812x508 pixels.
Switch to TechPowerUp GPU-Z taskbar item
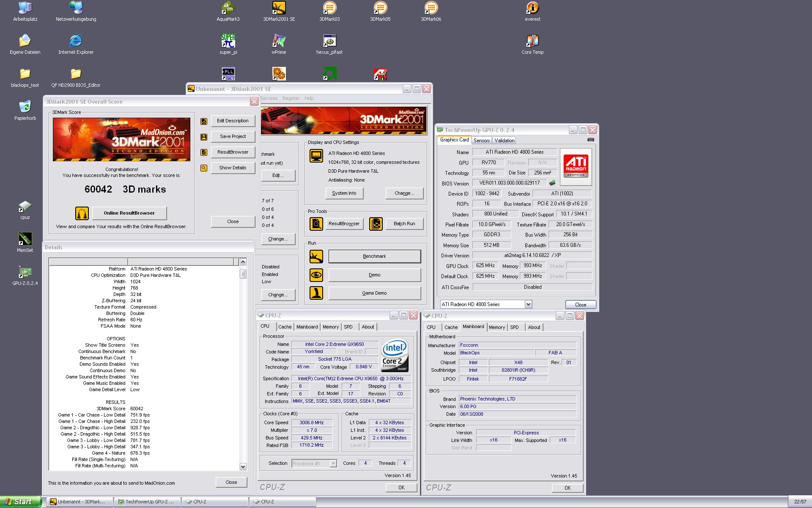(148, 502)
